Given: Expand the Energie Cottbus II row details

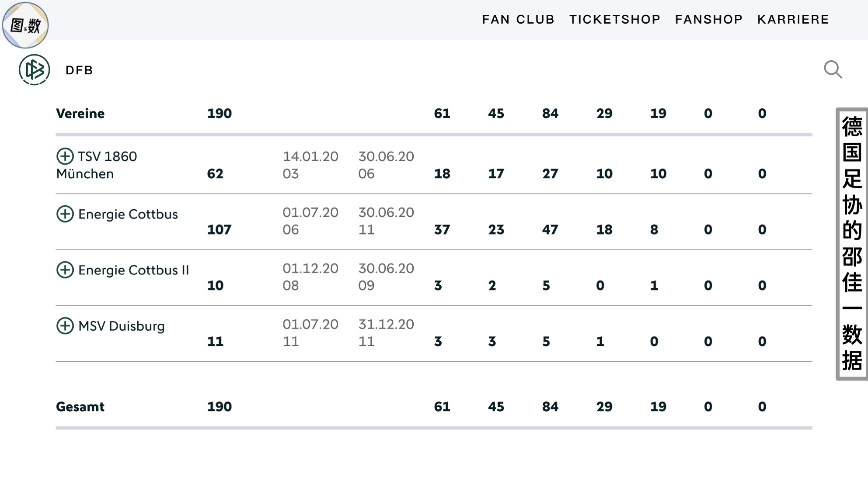Looking at the screenshot, I should (x=65, y=270).
